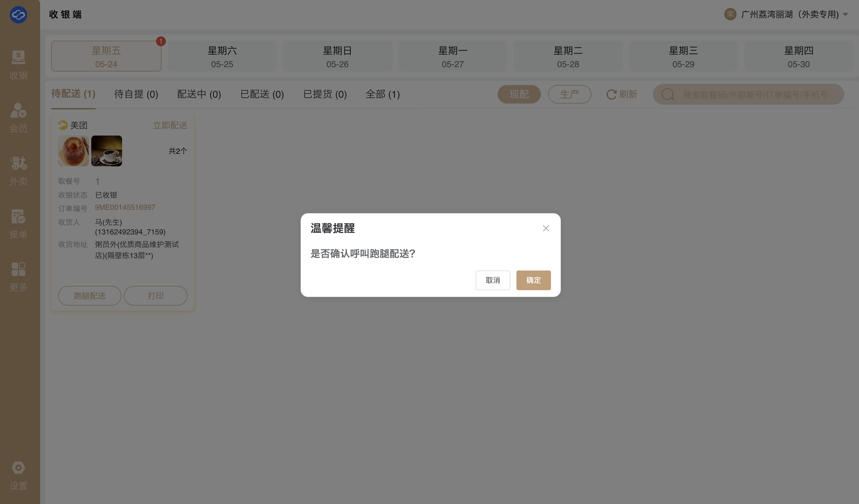The width and height of the screenshot is (859, 504).
Task: Confirm with the 确定 button
Action: pyautogui.click(x=533, y=280)
